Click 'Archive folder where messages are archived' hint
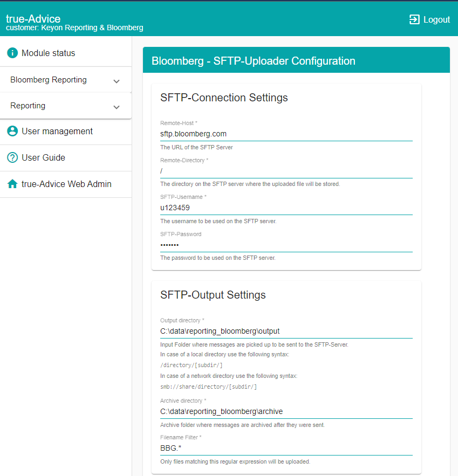Screen dimensions: 458x476 coord(242,425)
